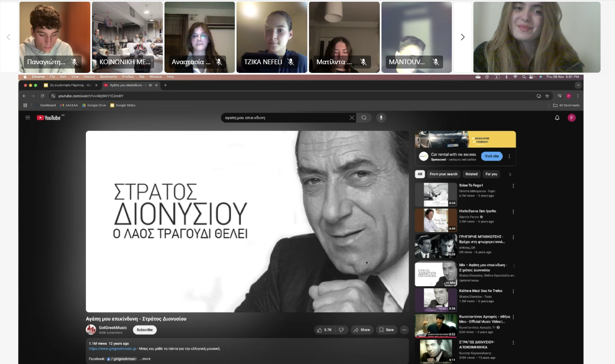The image size is (615, 364).
Task: Open more actions under the video
Action: (404, 330)
